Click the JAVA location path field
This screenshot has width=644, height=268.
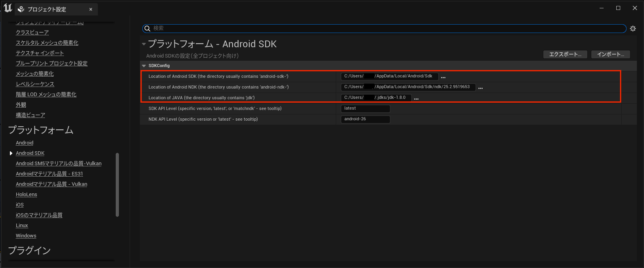tap(376, 98)
